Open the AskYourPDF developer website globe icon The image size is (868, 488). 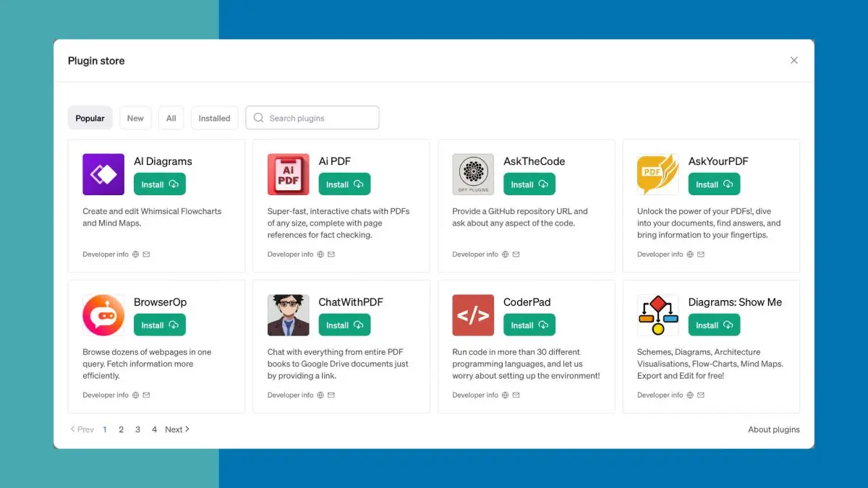[x=690, y=254]
